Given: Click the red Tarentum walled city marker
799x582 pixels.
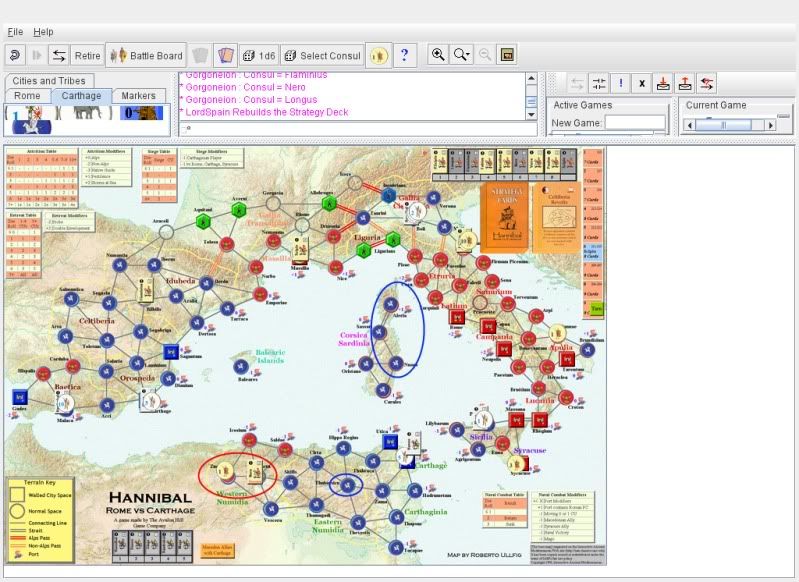Looking at the screenshot, I should coord(567,359).
